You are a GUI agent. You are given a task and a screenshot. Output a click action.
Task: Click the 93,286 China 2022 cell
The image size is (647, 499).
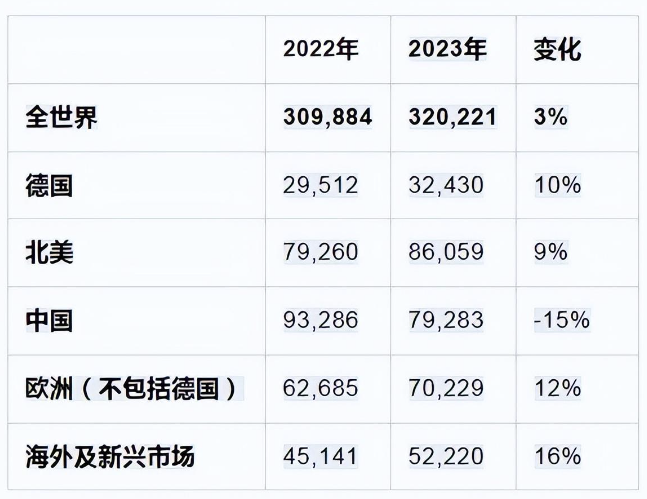321,321
